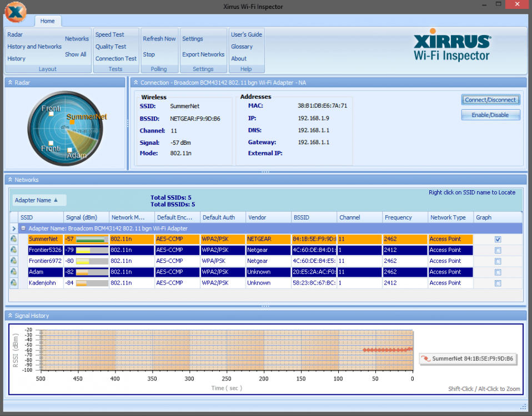This screenshot has height=416, width=532.
Task: Collapse the Connection panel
Action: pyautogui.click(x=135, y=82)
